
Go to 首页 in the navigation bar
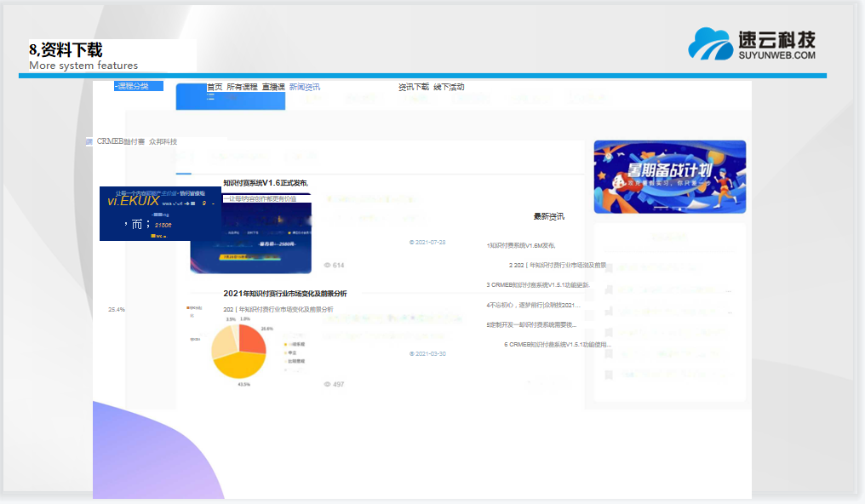point(215,87)
